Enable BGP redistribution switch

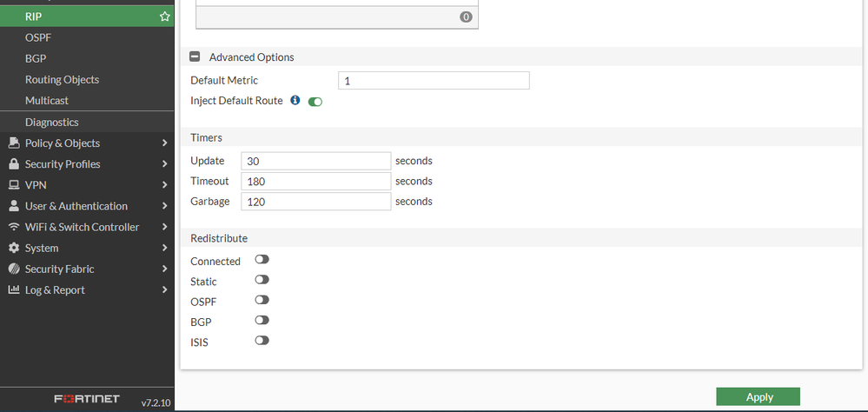(x=262, y=321)
